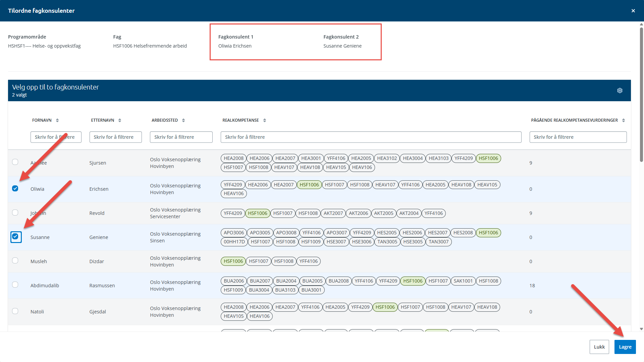This screenshot has height=362, width=644.
Task: Sort by Etternavn column arrows
Action: click(x=120, y=120)
